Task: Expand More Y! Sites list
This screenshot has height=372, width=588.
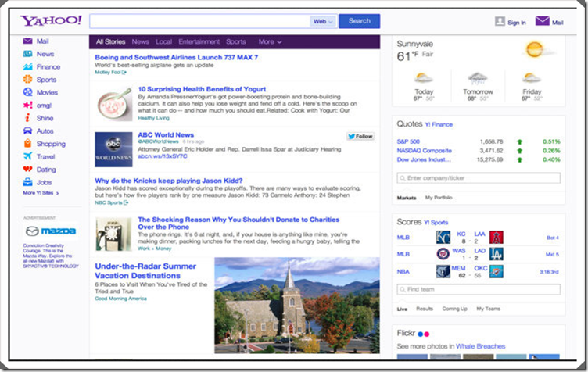Action: coord(41,193)
